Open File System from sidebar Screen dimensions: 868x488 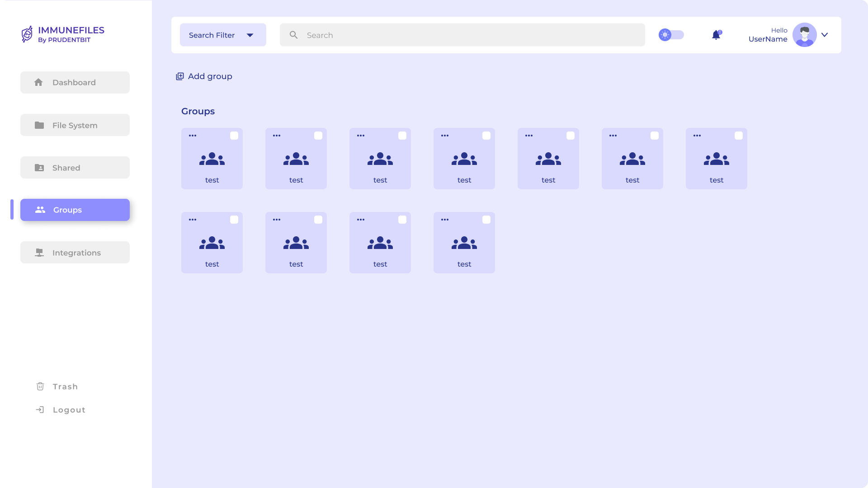coord(75,125)
